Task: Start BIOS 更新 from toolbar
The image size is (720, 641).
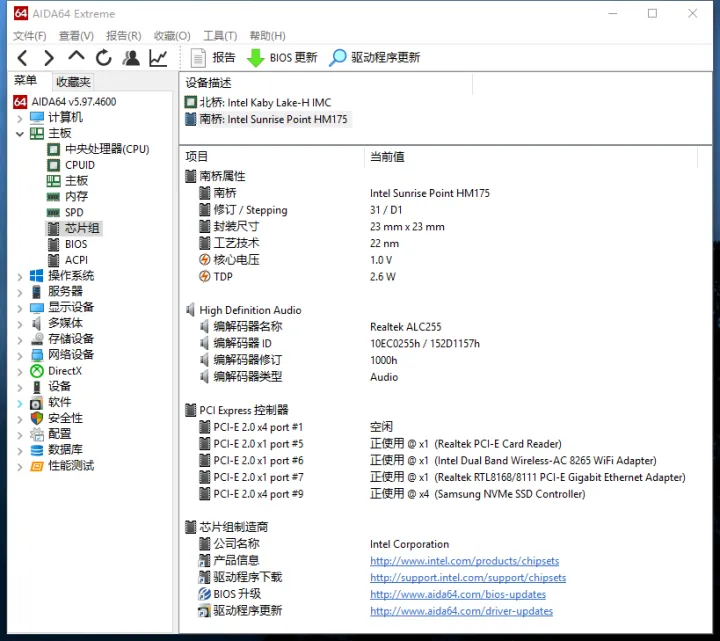Action: pyautogui.click(x=282, y=58)
